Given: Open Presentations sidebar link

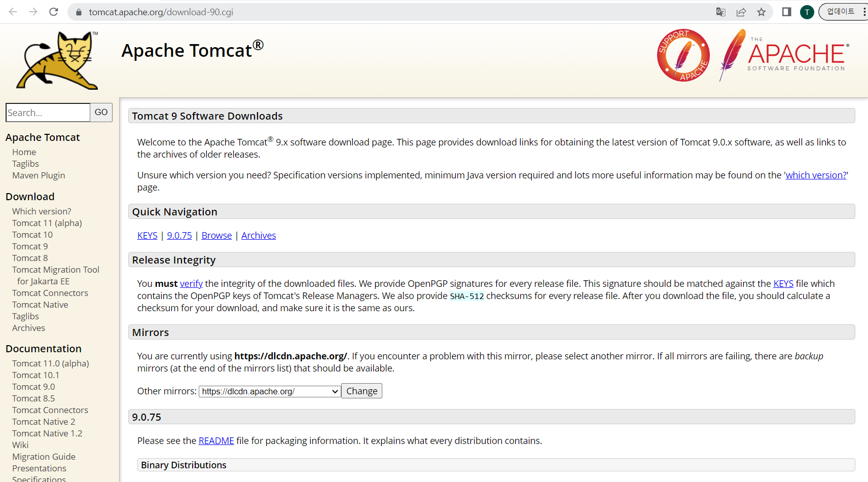Looking at the screenshot, I should [39, 468].
